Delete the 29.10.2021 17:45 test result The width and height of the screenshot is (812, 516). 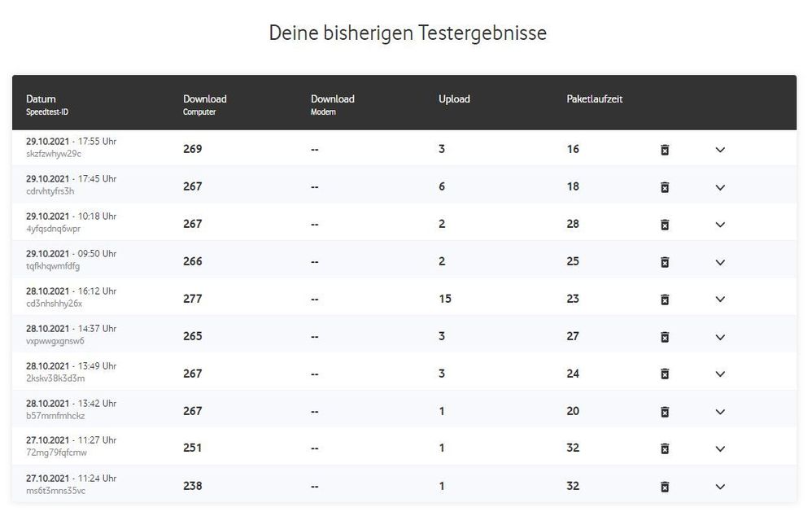click(x=665, y=187)
